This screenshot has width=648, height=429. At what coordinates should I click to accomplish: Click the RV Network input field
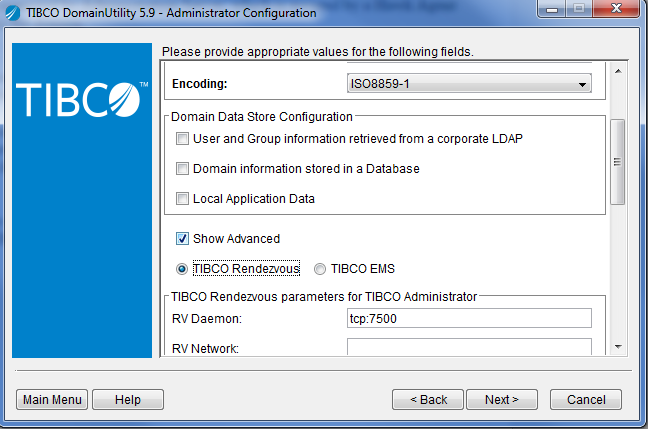pos(469,347)
